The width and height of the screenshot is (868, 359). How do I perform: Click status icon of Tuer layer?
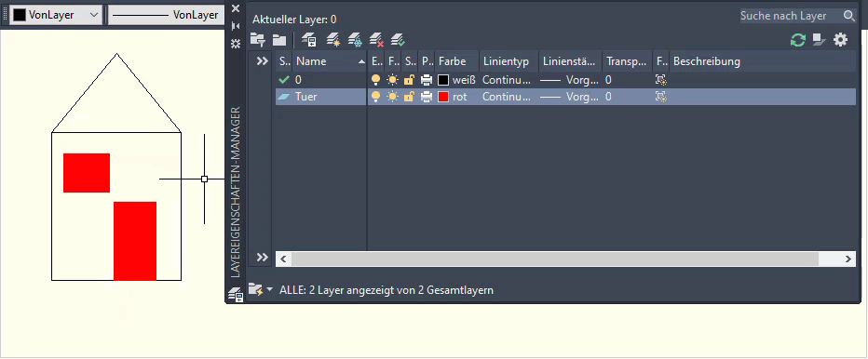tap(284, 97)
